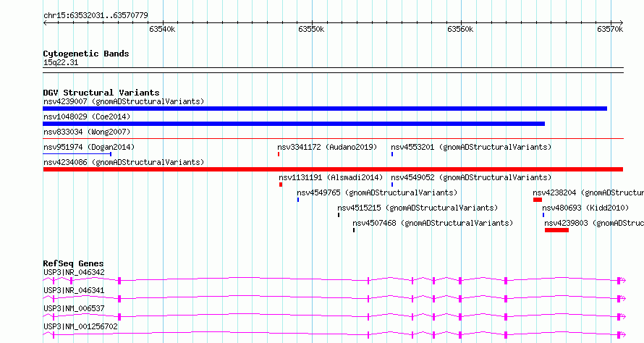644x343 pixels.
Task: Select the nsv951974 Dogan2014 blue feature
Action: (77, 154)
